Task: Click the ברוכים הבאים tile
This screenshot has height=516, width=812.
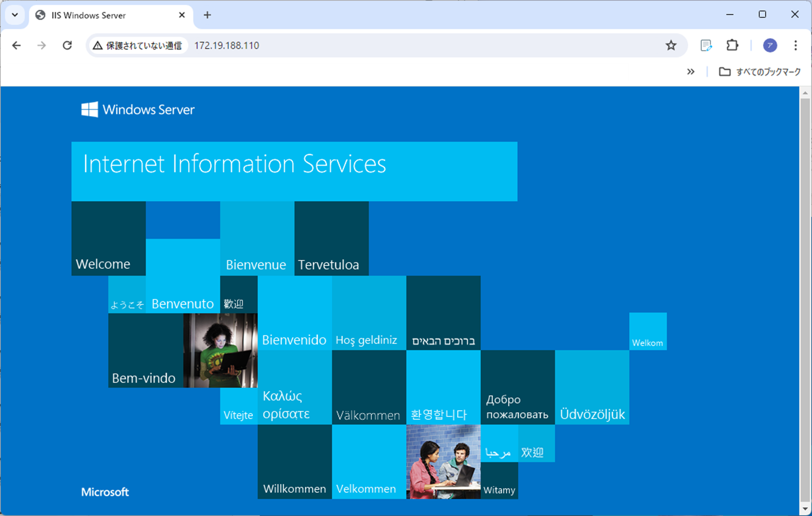Action: point(443,313)
